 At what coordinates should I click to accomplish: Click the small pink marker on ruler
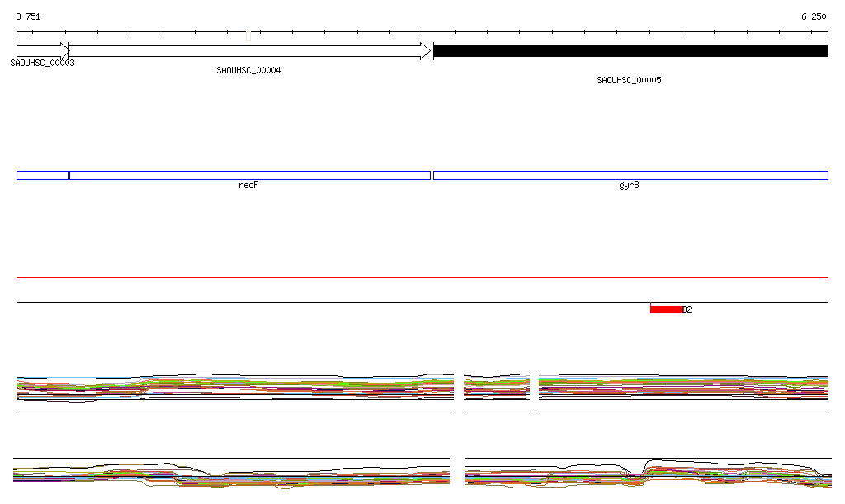coord(248,35)
